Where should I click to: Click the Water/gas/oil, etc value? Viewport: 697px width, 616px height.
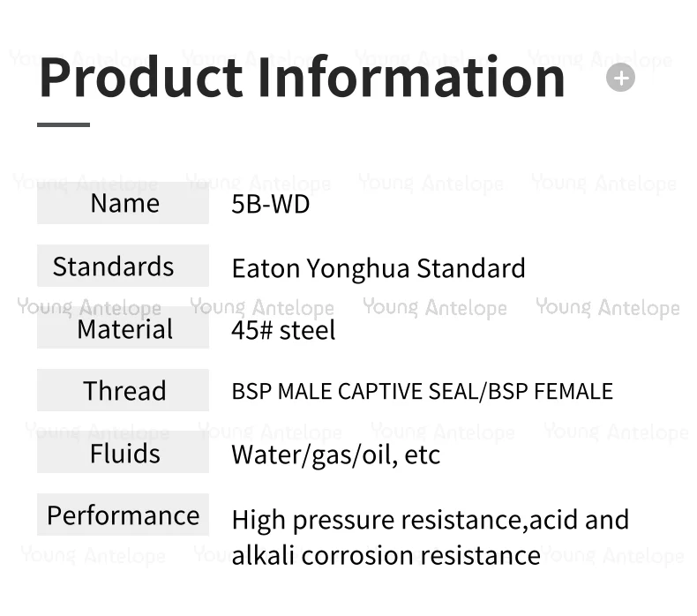click(335, 455)
